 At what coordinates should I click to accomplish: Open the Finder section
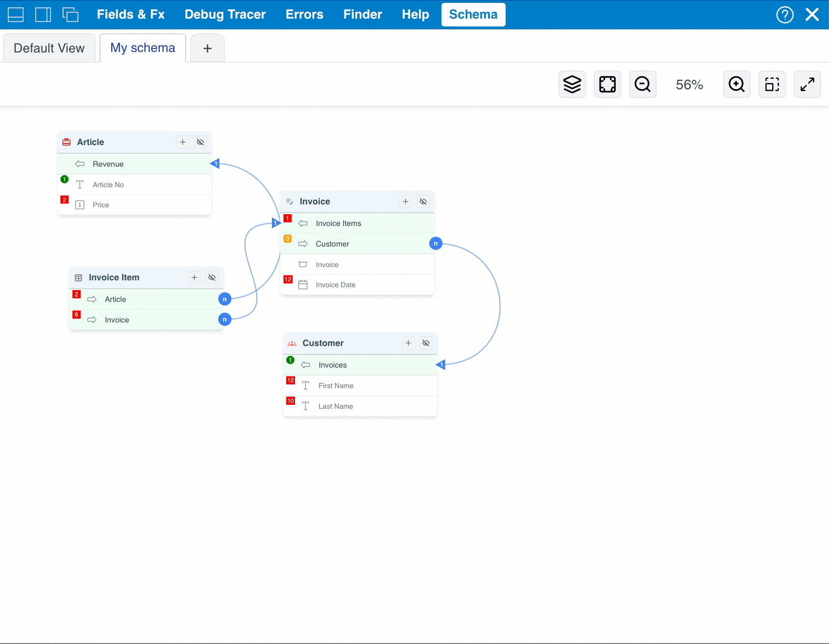(363, 15)
